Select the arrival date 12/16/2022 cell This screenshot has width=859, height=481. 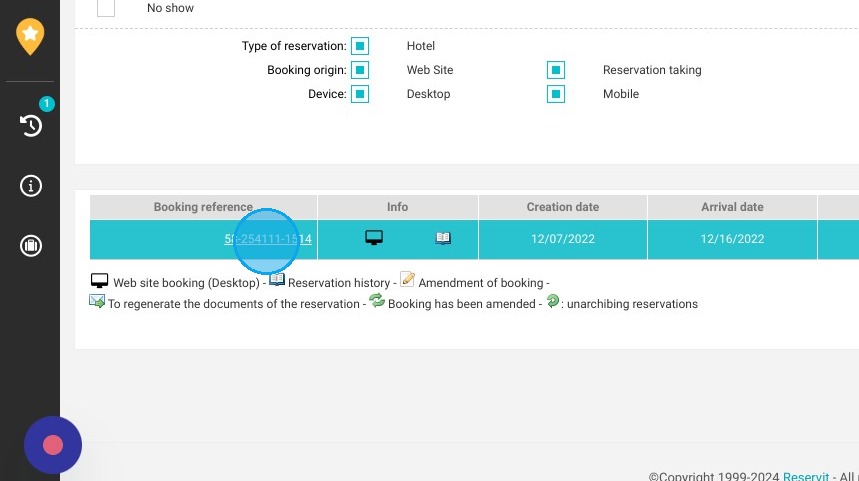732,239
